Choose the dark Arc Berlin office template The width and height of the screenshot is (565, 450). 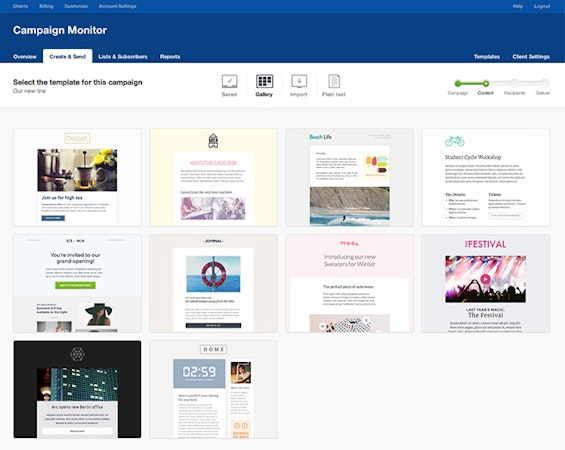point(77,389)
